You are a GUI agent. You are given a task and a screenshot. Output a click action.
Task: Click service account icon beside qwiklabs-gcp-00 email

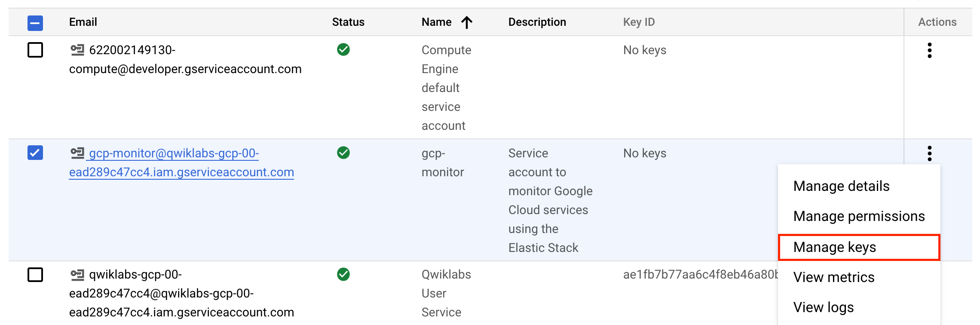[77, 274]
